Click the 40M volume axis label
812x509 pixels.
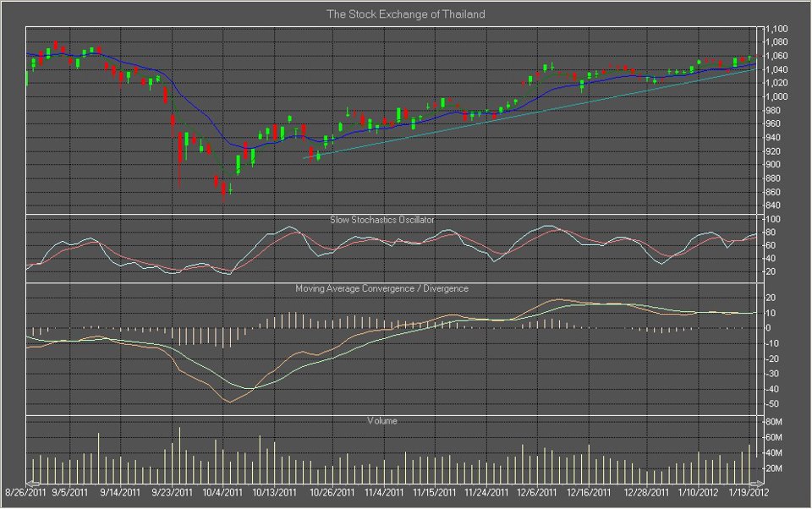coord(774,453)
